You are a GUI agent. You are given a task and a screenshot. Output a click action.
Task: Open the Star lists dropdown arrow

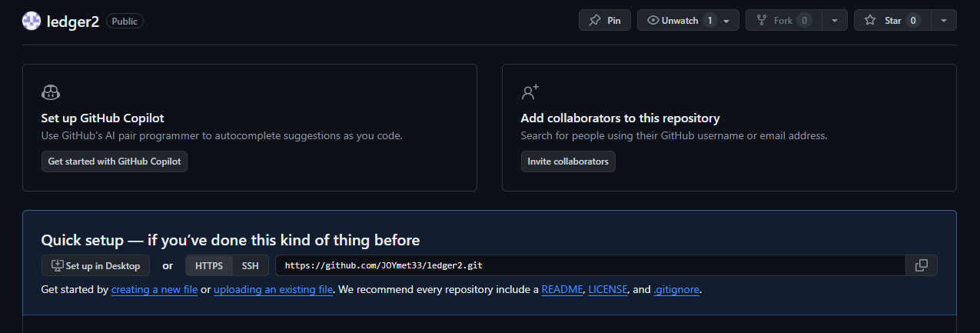click(x=944, y=21)
